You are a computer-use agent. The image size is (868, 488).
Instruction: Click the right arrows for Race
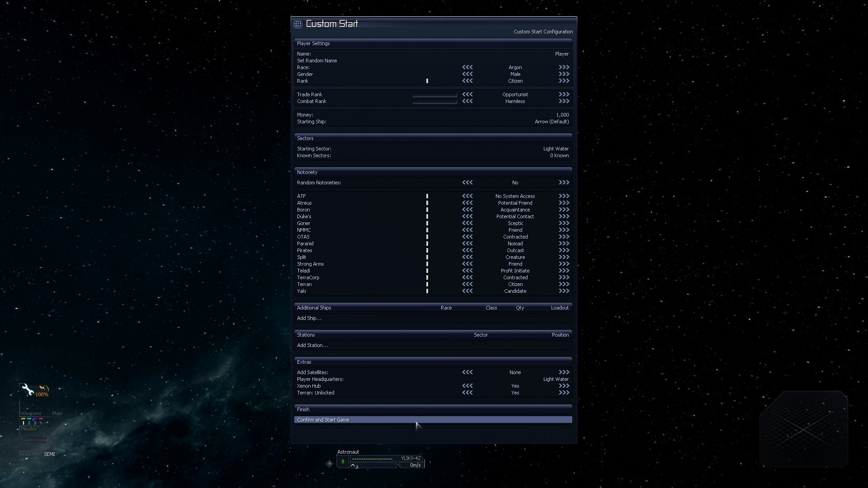[564, 67]
